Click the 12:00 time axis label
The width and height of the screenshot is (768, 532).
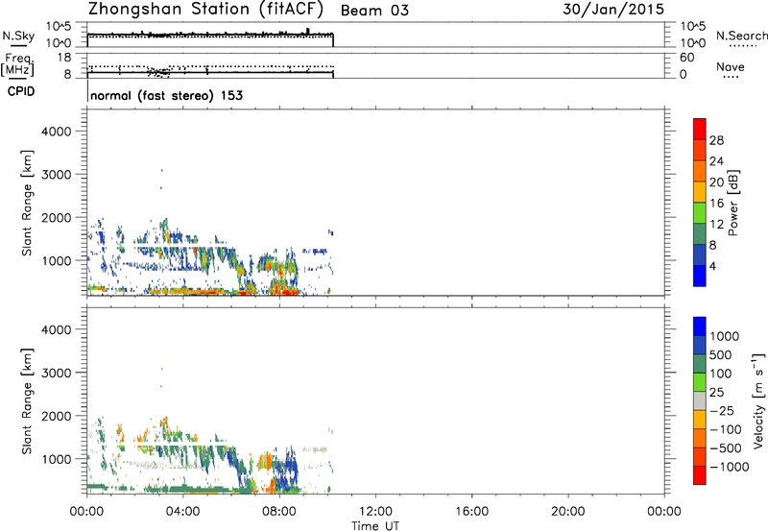click(x=375, y=512)
